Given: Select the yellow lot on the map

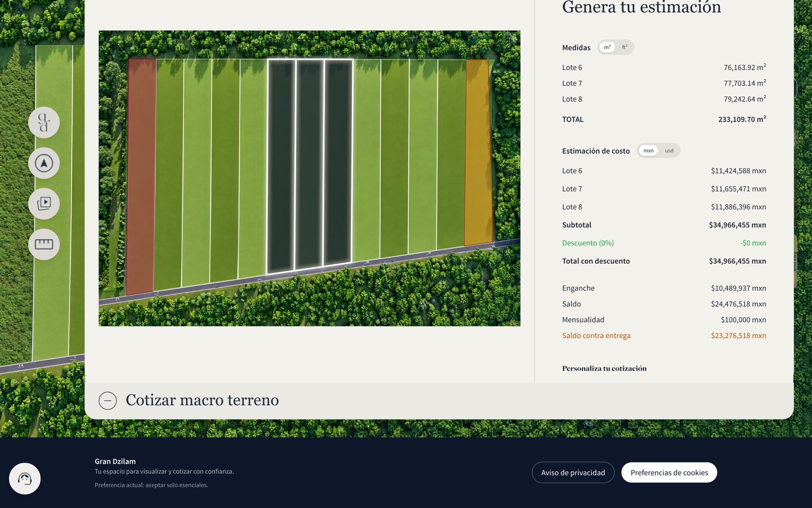Looking at the screenshot, I should (478, 151).
